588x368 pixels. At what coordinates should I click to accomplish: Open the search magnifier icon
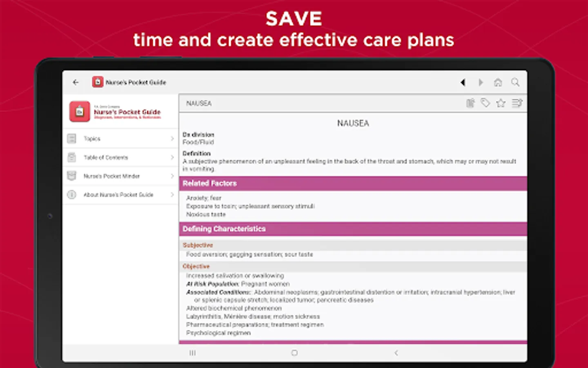515,82
